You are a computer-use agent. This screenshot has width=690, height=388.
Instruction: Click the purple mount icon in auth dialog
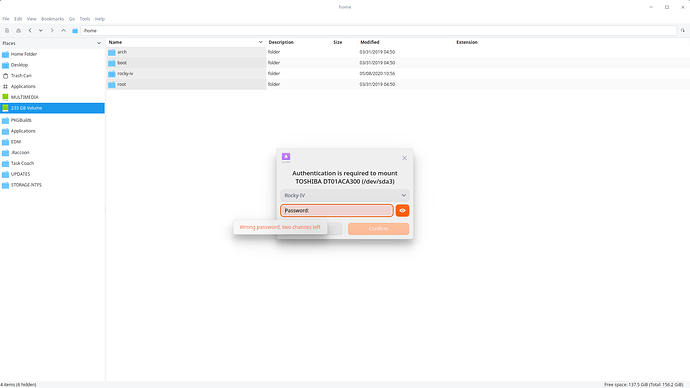[286, 157]
